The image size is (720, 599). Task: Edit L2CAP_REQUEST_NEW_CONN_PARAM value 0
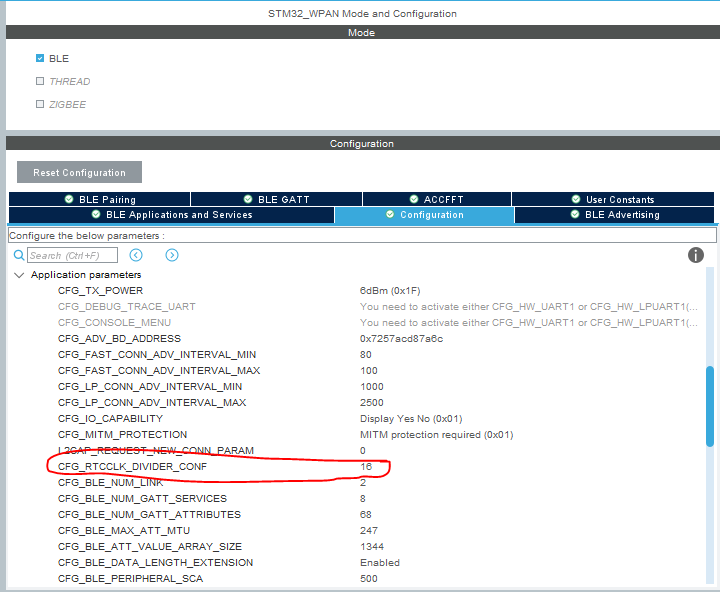click(x=363, y=451)
